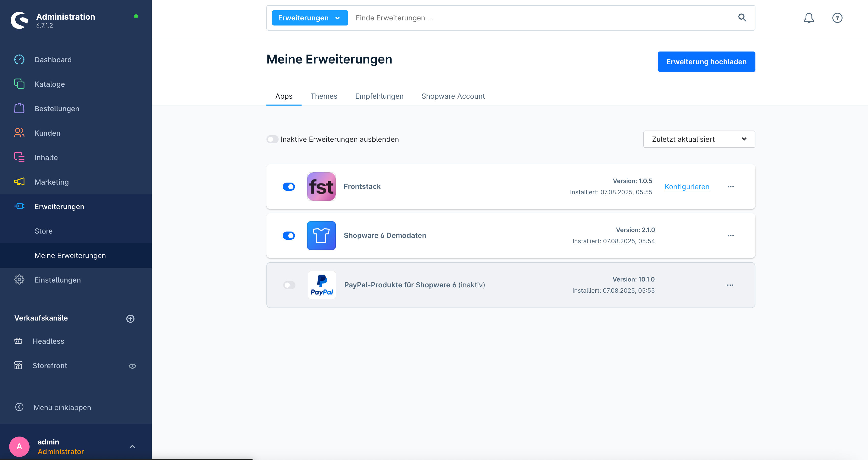Click the Konfigurieren link for Frontstack
Image resolution: width=868 pixels, height=460 pixels.
[687, 186]
